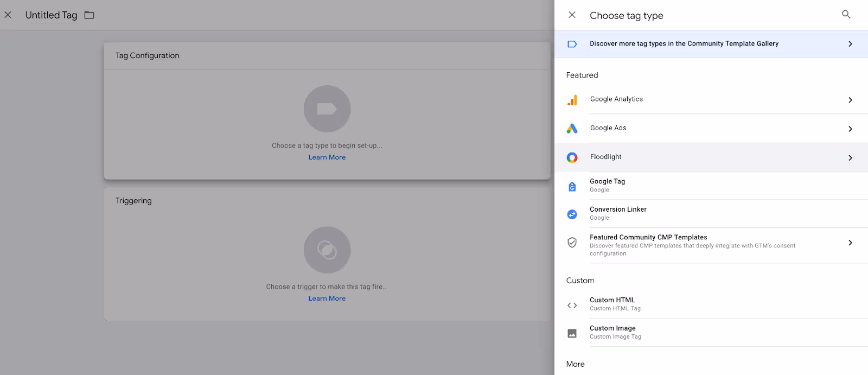Select Google Ads tag type

[711, 129]
